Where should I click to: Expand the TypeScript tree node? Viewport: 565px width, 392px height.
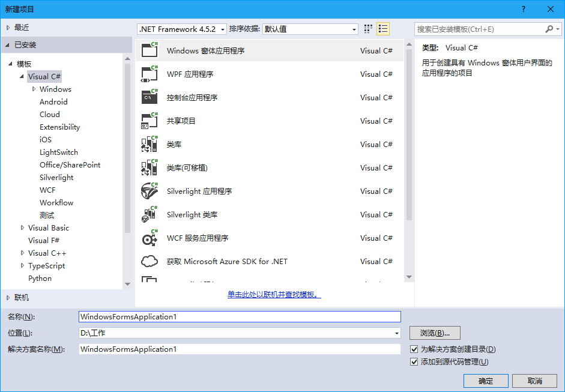(x=22, y=265)
